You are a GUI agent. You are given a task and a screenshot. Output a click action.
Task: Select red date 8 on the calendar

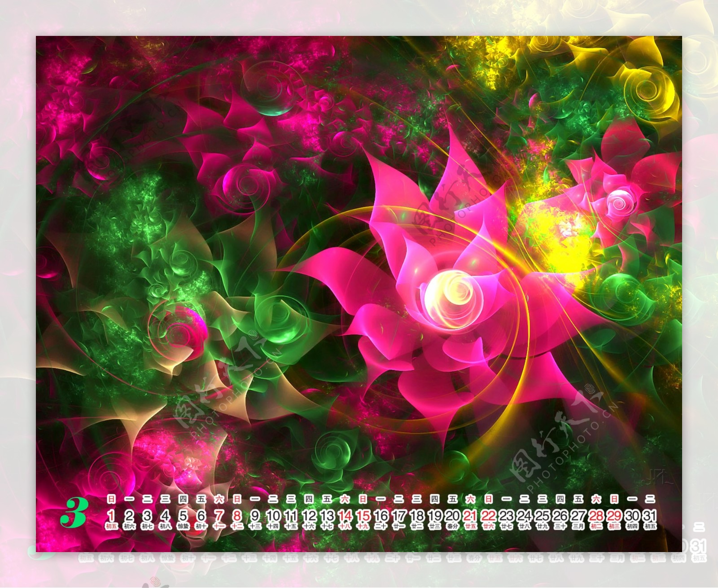click(237, 515)
